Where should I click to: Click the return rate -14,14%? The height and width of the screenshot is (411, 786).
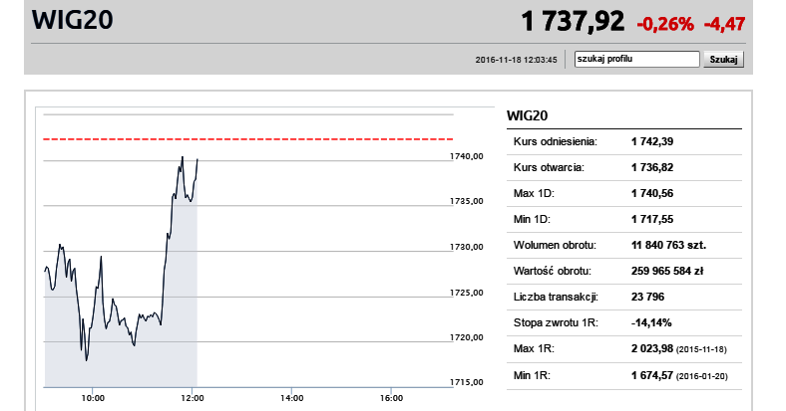651,323
